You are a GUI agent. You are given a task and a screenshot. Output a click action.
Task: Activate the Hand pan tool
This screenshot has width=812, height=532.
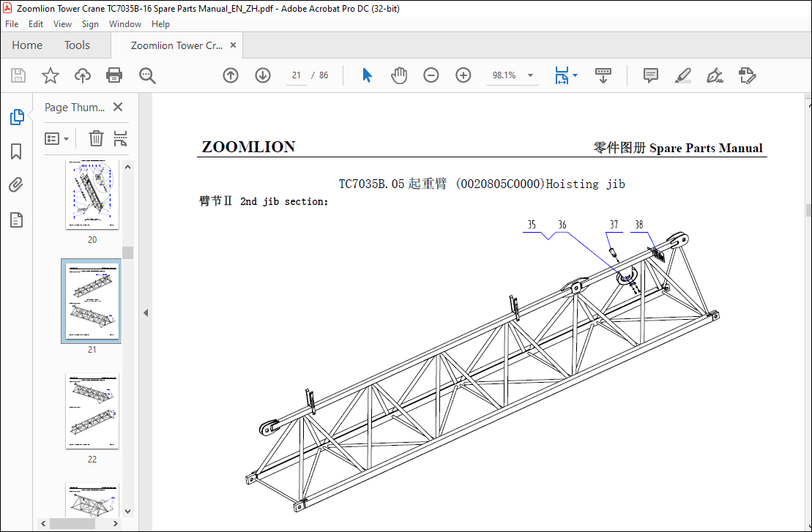[399, 75]
